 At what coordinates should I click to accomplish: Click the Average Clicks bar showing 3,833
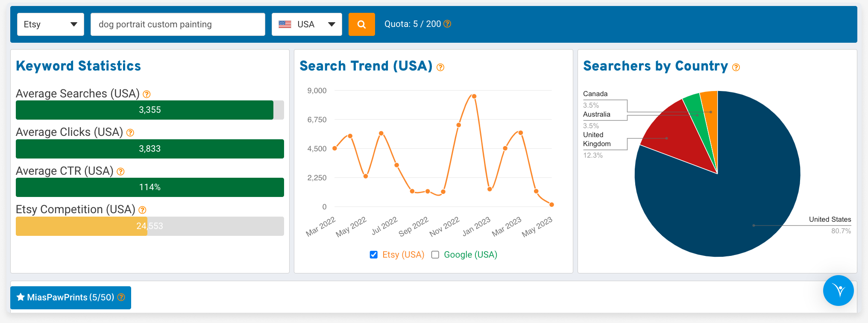click(x=150, y=149)
